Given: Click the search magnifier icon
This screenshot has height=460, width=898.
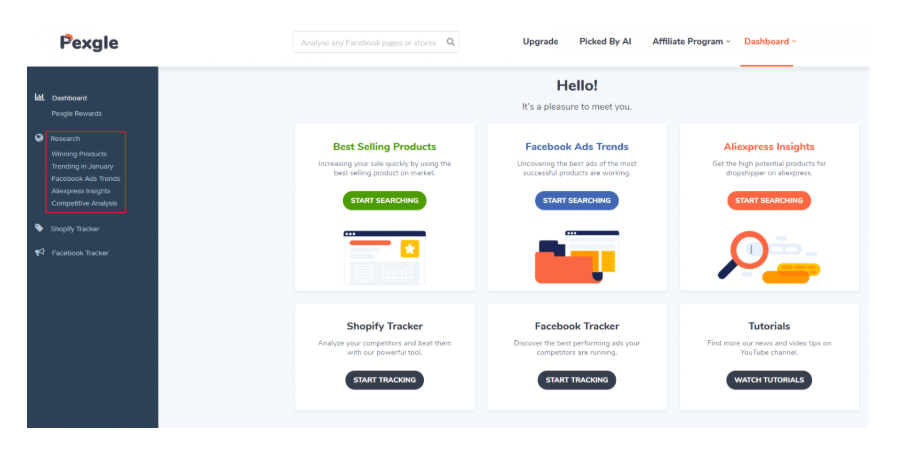Looking at the screenshot, I should click(451, 42).
